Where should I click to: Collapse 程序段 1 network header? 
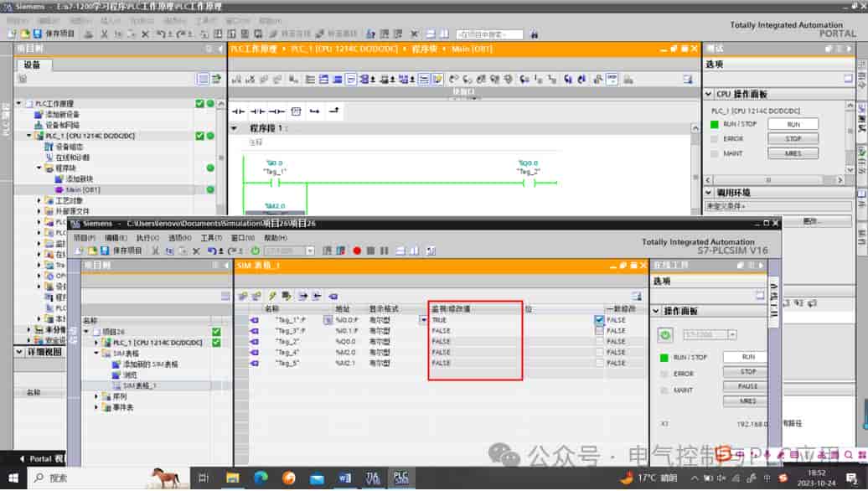(x=235, y=128)
